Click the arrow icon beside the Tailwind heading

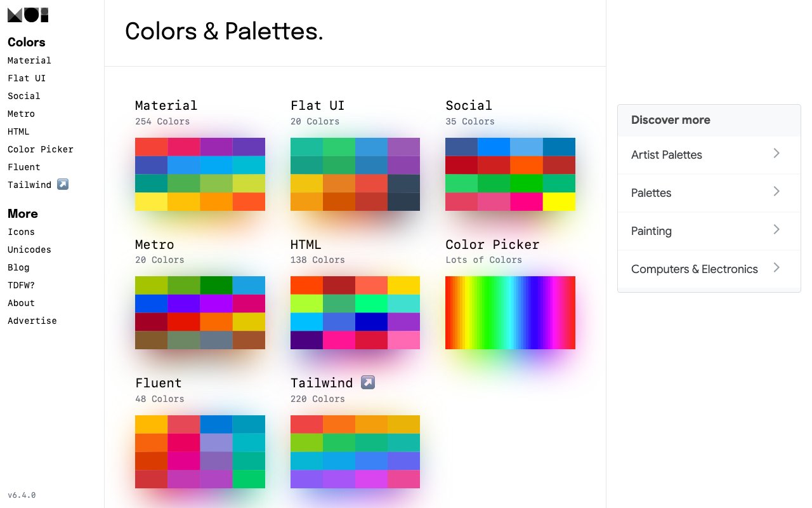pos(368,383)
